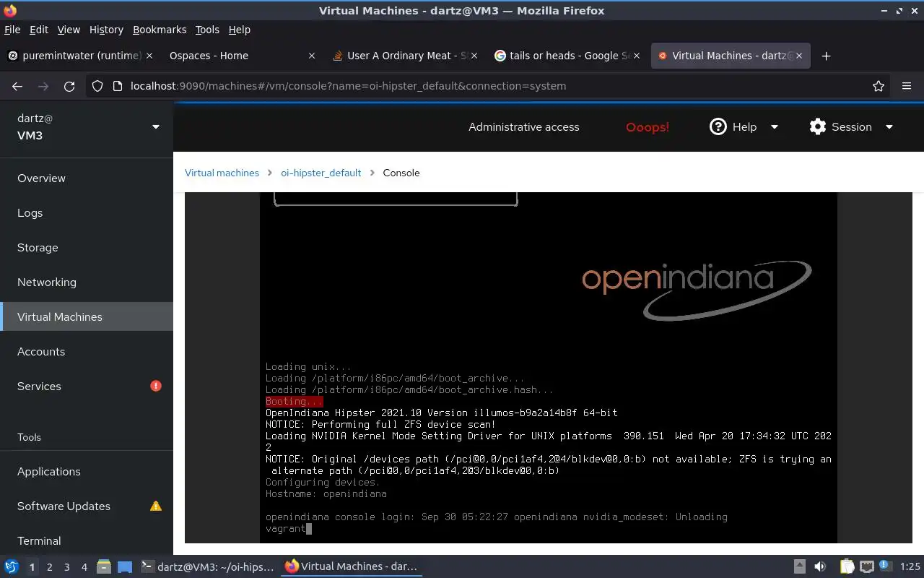This screenshot has height=578, width=924.
Task: Open Overview in sidebar
Action: (x=87, y=178)
